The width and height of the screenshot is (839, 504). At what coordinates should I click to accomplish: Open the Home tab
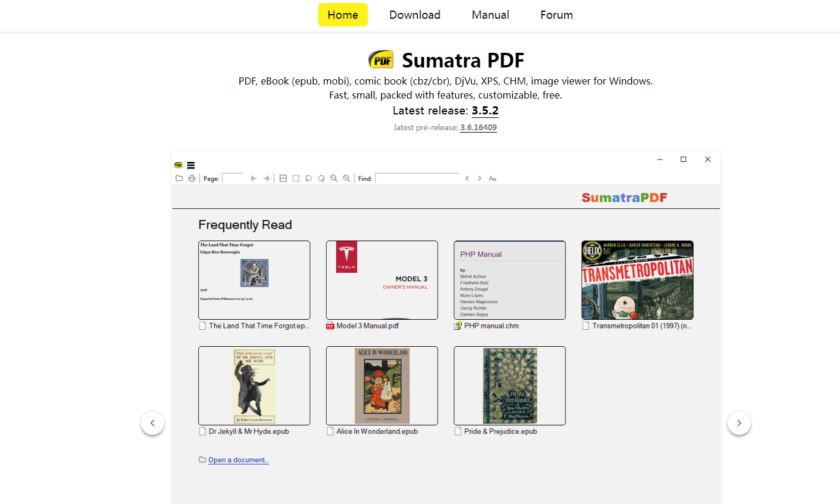(x=343, y=15)
